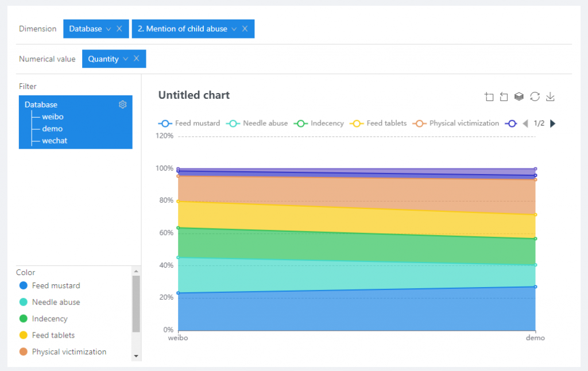
Task: Open Database filter settings gear
Action: (x=122, y=105)
